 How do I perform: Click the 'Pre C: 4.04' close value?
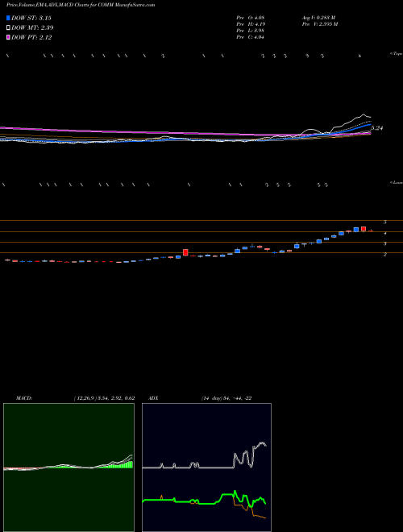click(251, 37)
